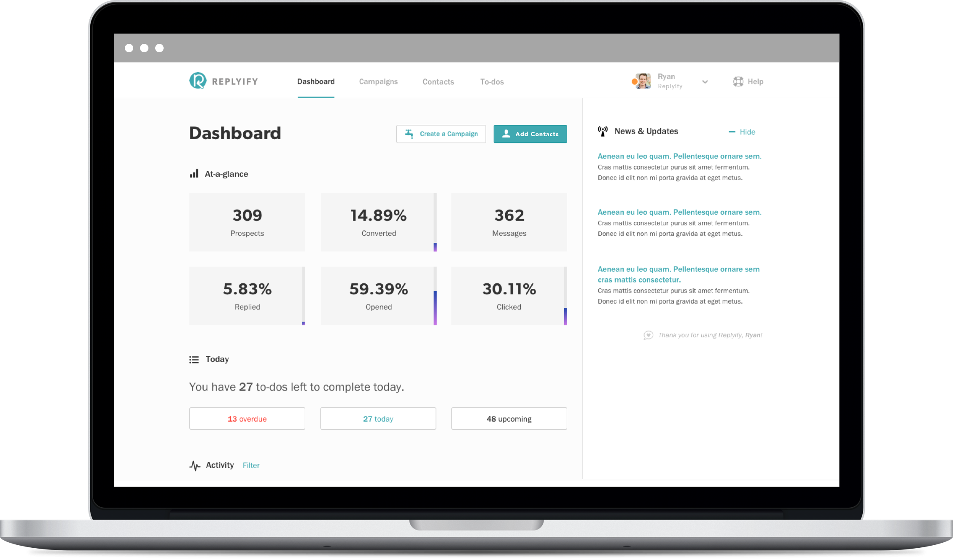
Task: Click the 13 overdue button
Action: pyautogui.click(x=247, y=419)
